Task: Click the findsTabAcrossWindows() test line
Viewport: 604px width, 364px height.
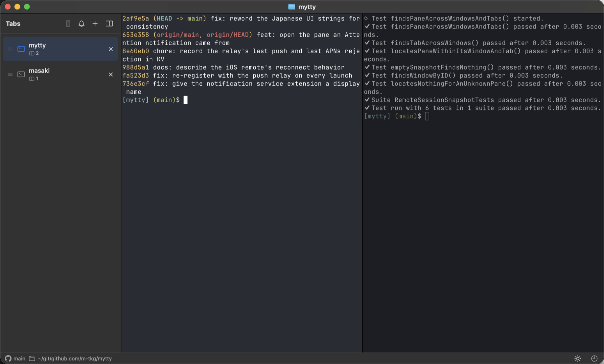Action: coord(475,43)
